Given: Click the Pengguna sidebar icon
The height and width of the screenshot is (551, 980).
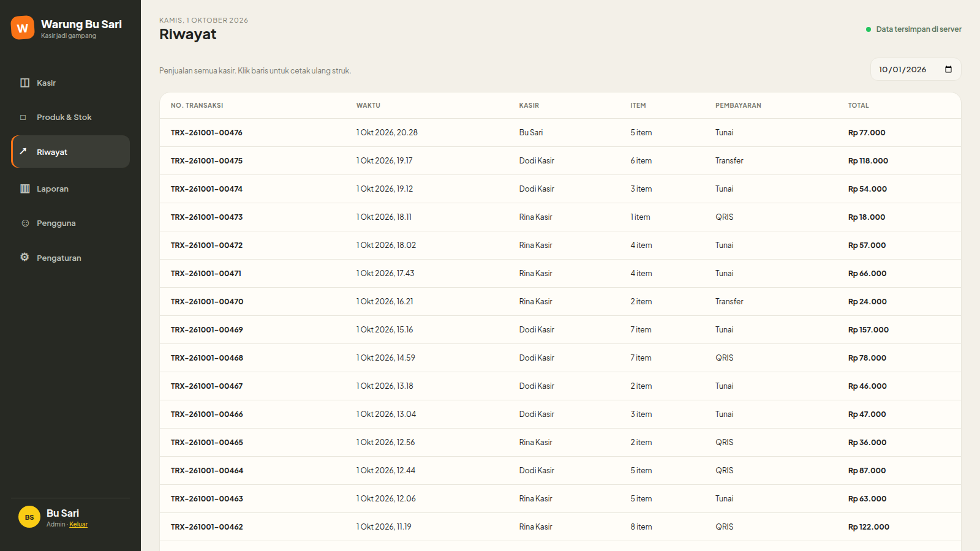Looking at the screenshot, I should coord(24,223).
